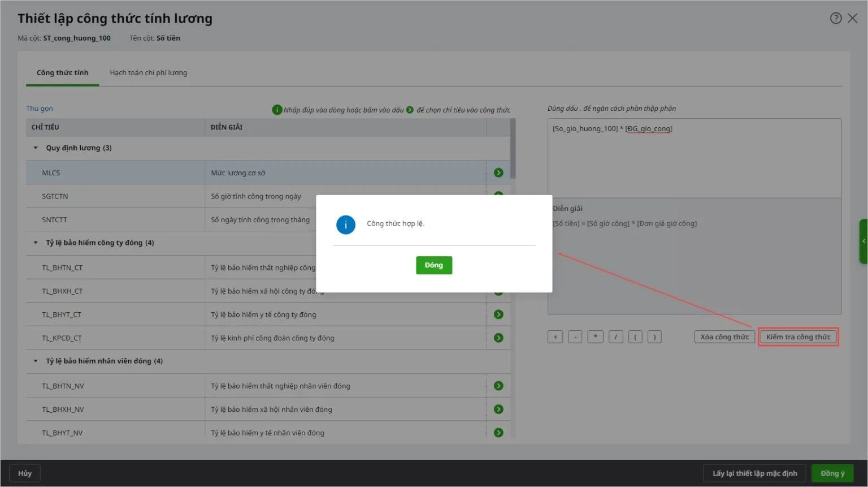This screenshot has width=868, height=487.
Task: Click the help question mark icon
Action: coord(835,18)
